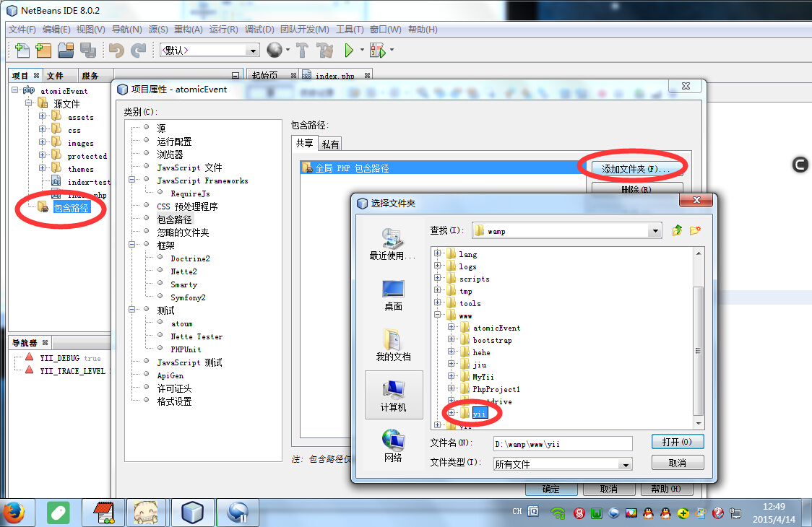Image resolution: width=812 pixels, height=527 pixels.
Task: Select the CSS 预处理程序 category
Action: (x=187, y=206)
